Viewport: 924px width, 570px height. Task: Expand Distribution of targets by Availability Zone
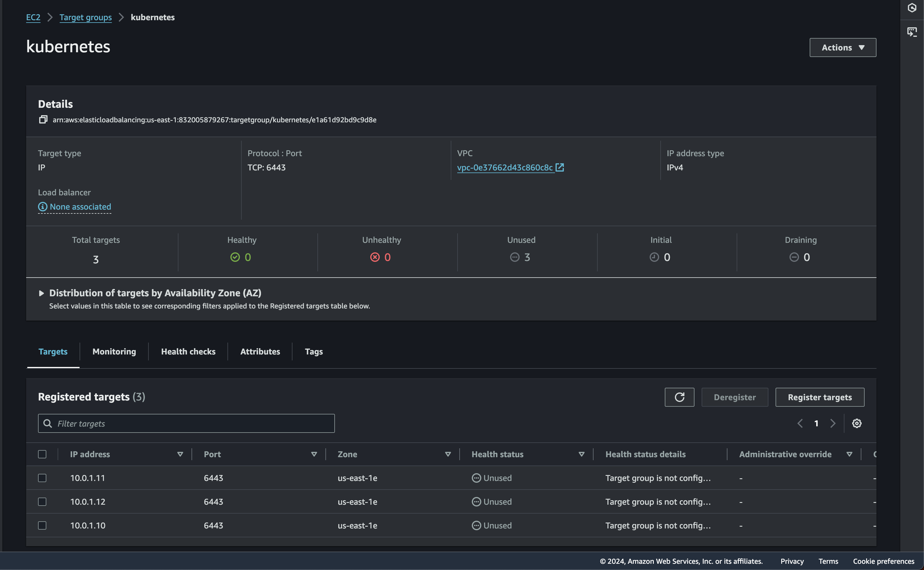[42, 293]
